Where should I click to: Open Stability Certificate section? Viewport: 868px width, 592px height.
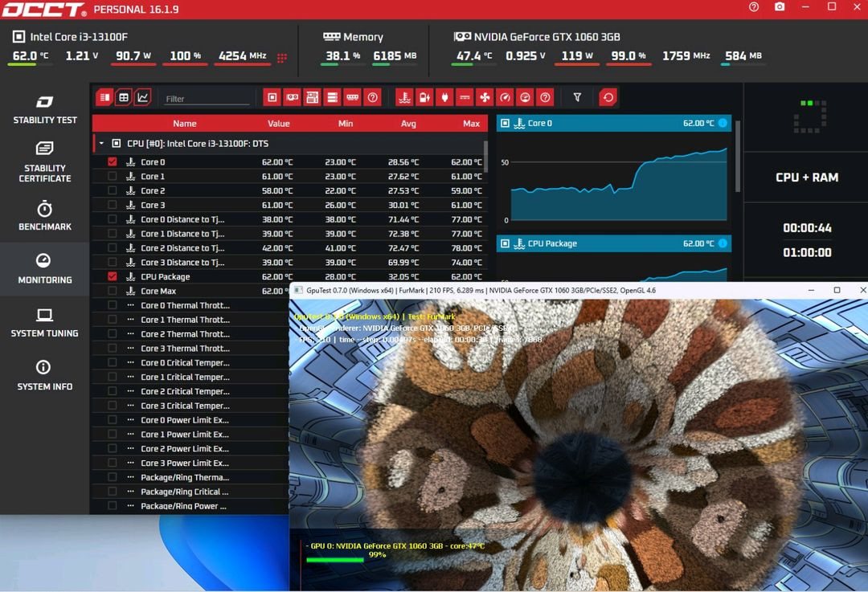pyautogui.click(x=45, y=161)
